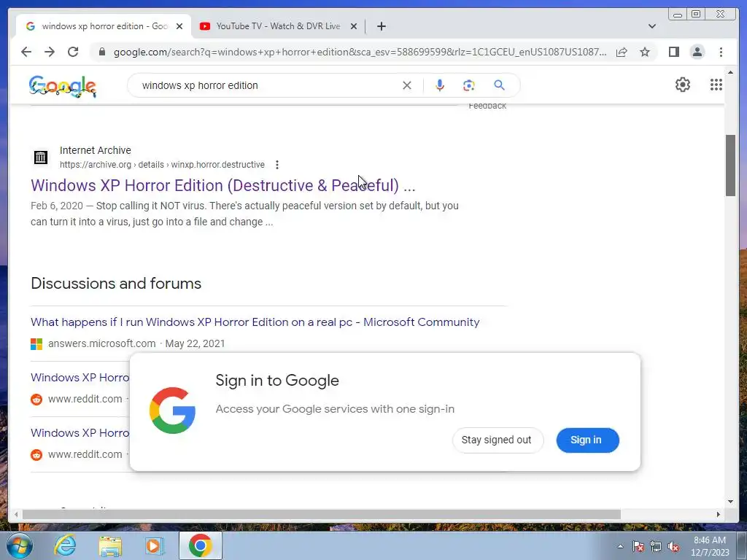Go back with the browser back arrow

(x=26, y=52)
